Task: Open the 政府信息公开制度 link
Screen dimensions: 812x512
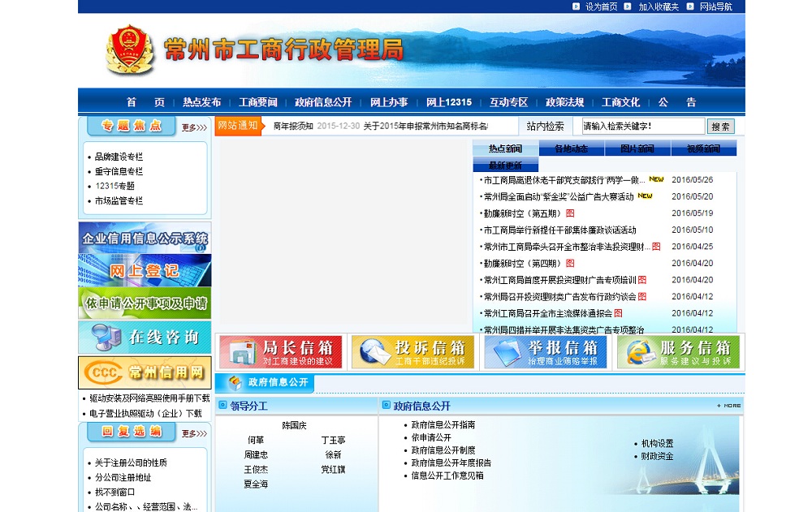Action: [x=443, y=450]
